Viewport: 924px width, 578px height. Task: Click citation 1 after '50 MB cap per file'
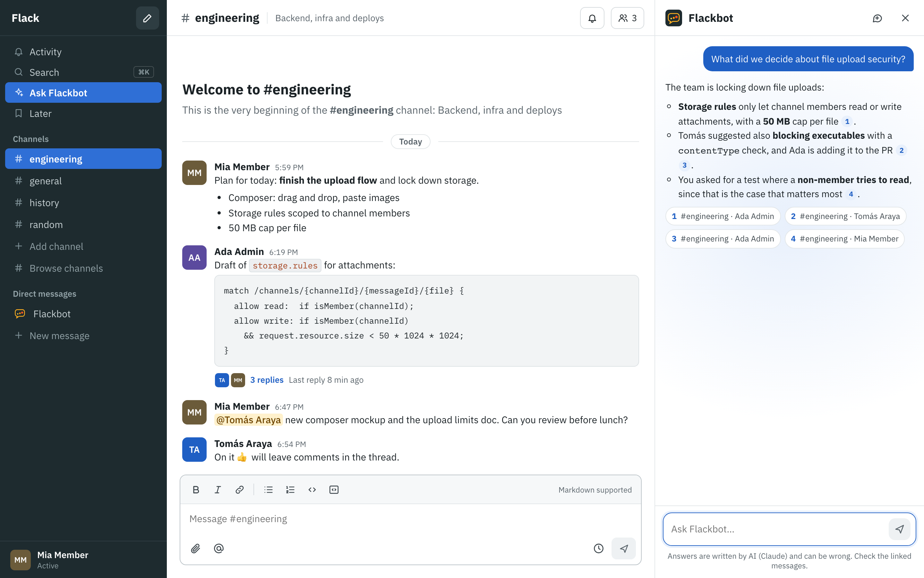point(847,122)
